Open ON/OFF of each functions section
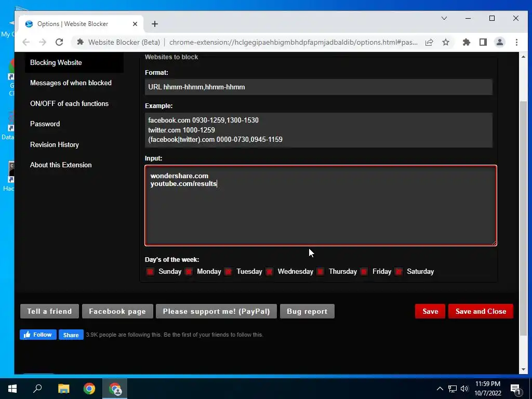The height and width of the screenshot is (399, 532). pos(69,103)
